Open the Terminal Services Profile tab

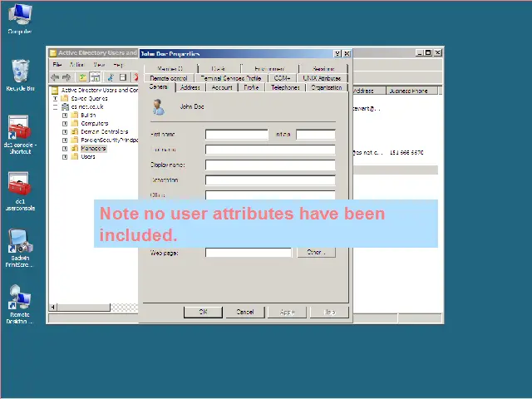tap(231, 78)
